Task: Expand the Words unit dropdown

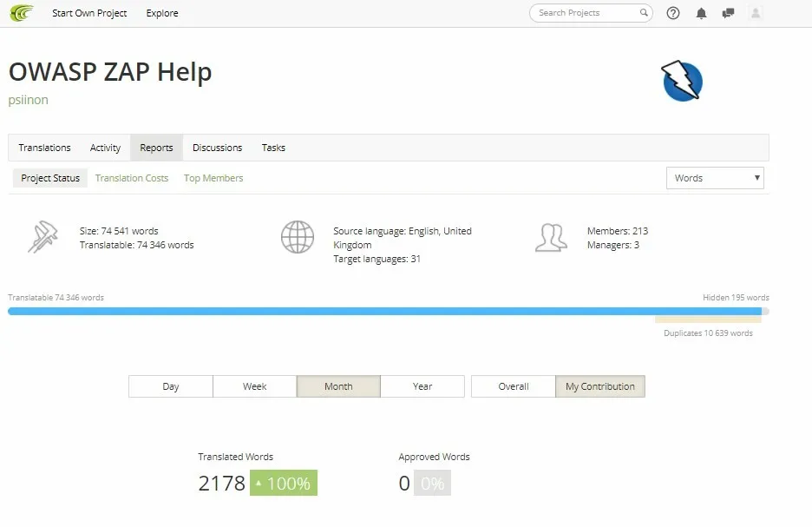Action: click(x=715, y=178)
